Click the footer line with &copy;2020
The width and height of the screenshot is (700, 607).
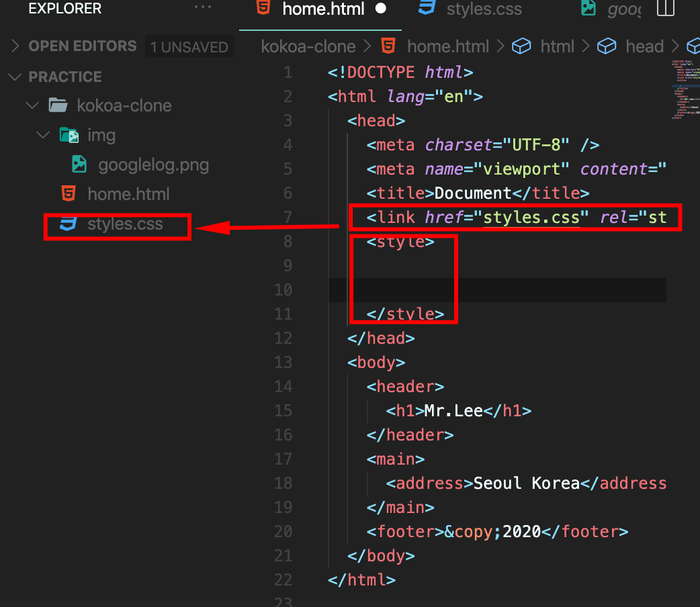[497, 532]
